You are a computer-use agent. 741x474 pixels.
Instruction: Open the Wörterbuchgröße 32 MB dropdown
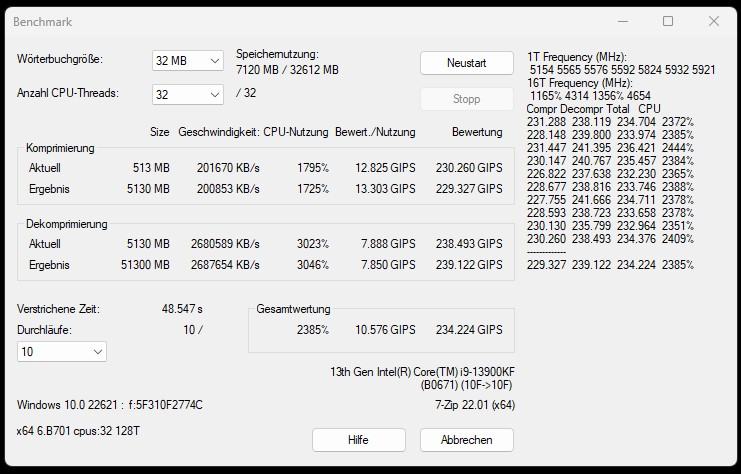188,61
